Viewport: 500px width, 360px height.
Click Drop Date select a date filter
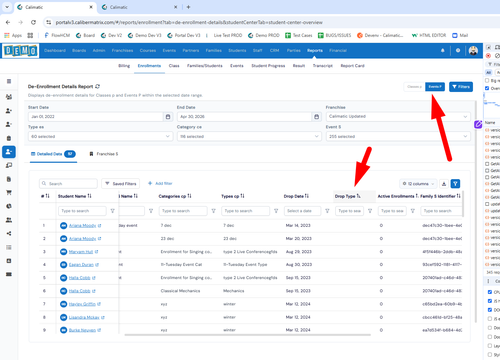tap(302, 211)
